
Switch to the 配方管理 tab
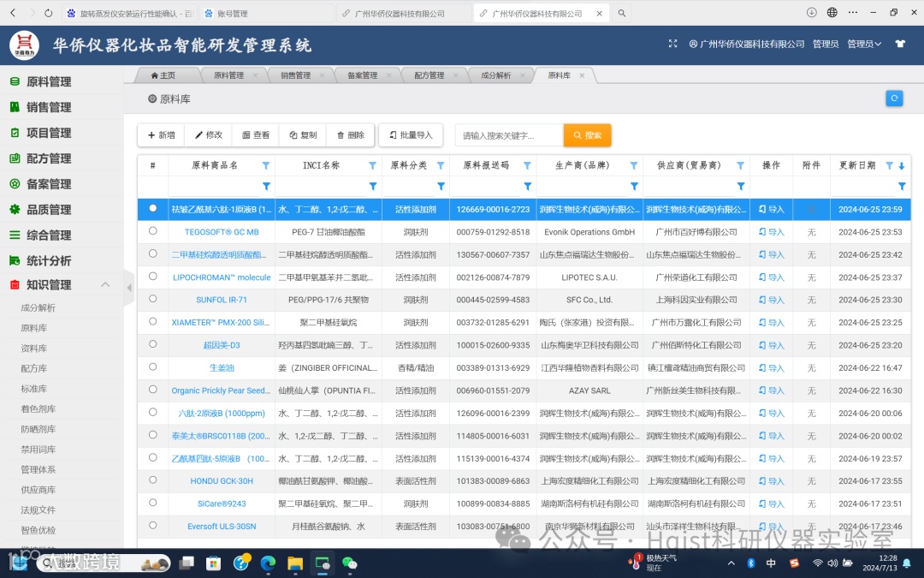coord(429,75)
